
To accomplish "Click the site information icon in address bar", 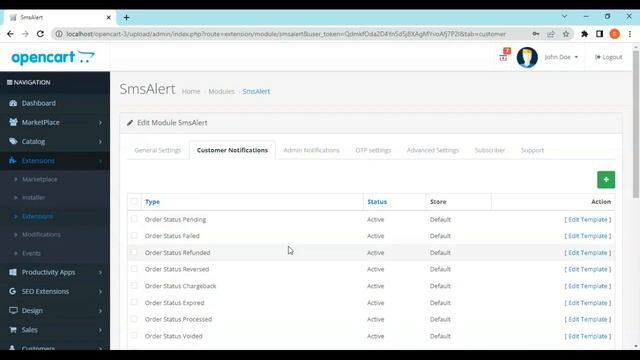I will tap(59, 34).
